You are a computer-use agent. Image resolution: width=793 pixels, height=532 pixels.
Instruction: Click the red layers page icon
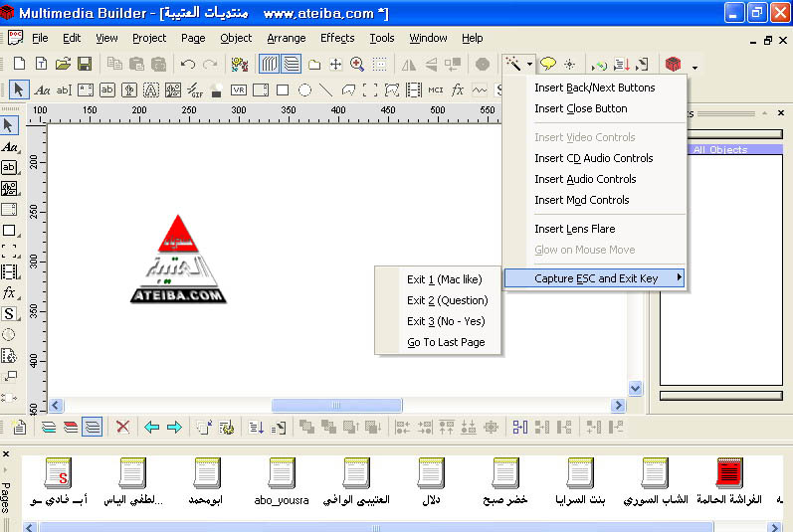tap(71, 428)
